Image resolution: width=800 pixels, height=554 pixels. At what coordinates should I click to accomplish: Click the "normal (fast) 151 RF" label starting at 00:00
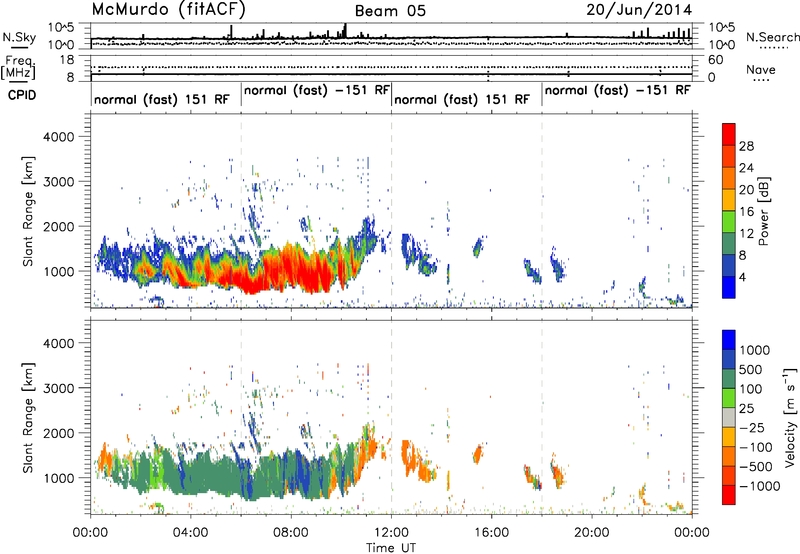(162, 99)
